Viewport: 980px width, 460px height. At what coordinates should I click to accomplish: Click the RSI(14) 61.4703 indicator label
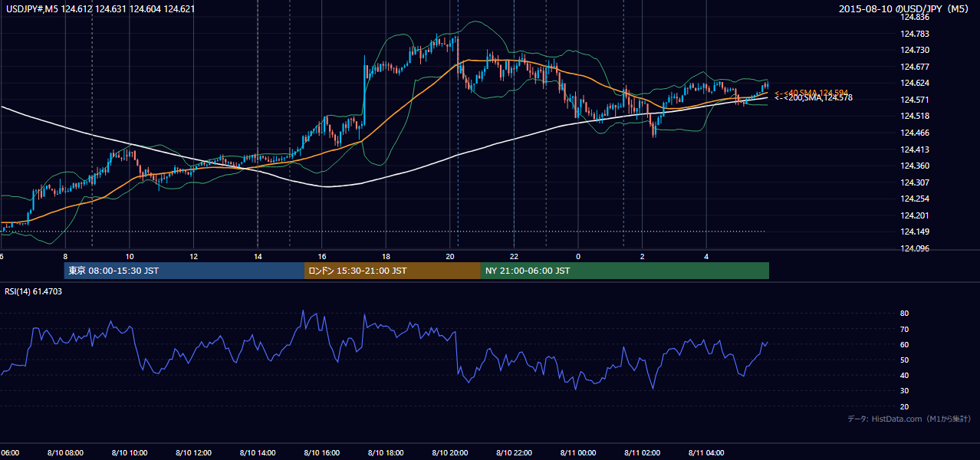tap(34, 291)
